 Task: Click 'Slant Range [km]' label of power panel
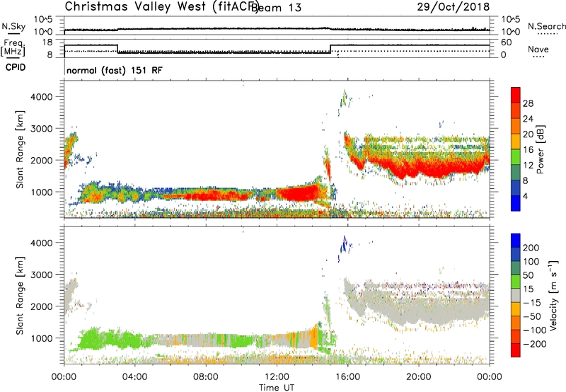point(20,149)
